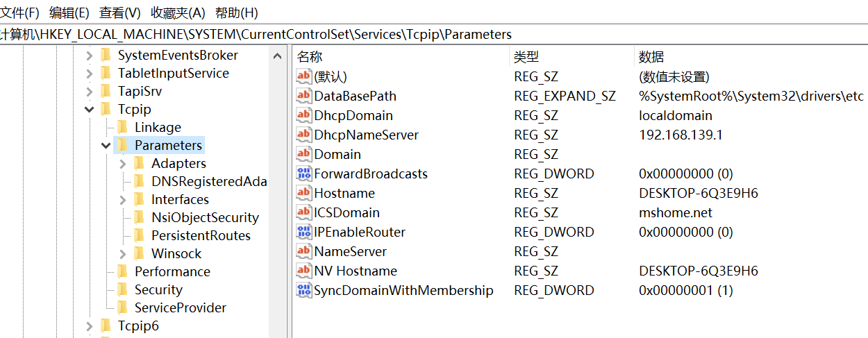Collapse the Tcpip key
Screen dimensions: 868x338
(x=90, y=110)
